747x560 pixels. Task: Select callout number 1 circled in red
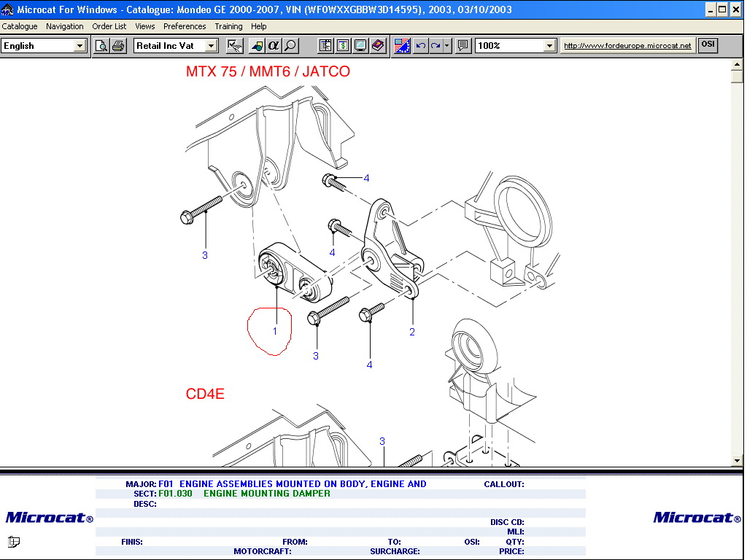(x=275, y=330)
